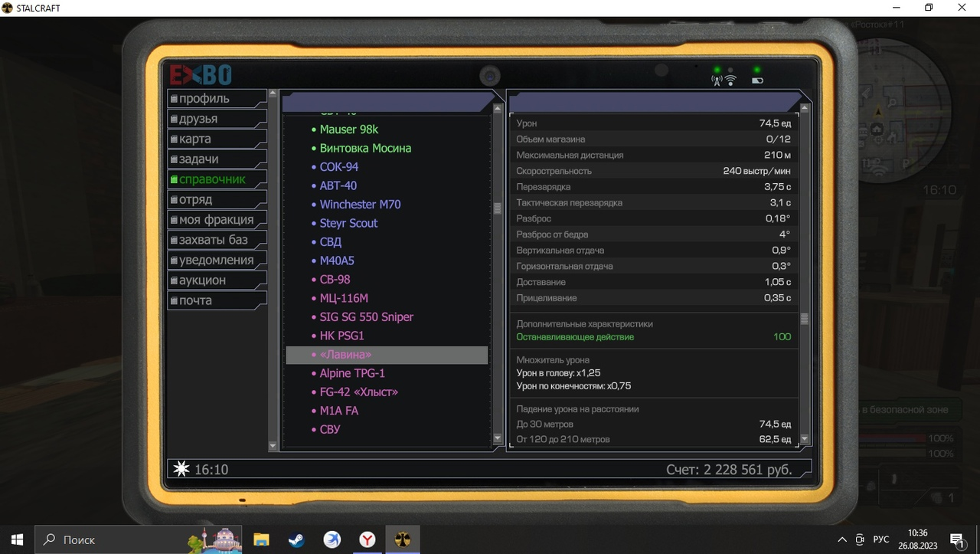
Task: Click the Урон 74,5 ед row
Action: [654, 123]
